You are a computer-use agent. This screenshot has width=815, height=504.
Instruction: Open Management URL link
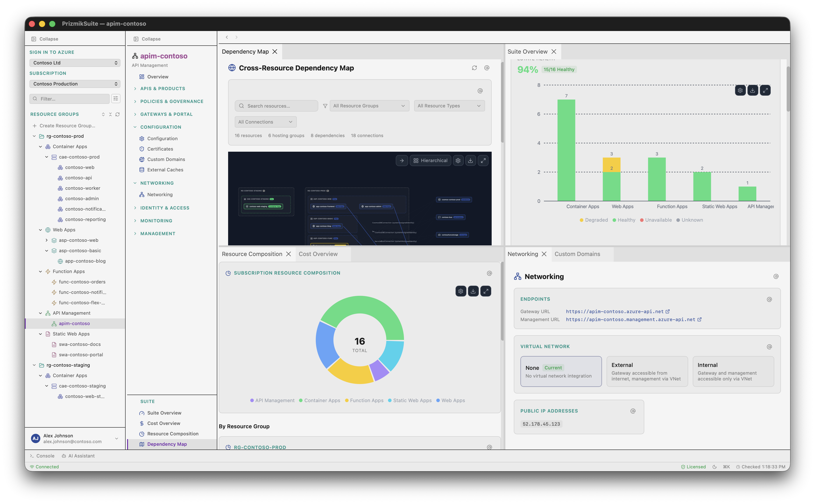pyautogui.click(x=630, y=320)
